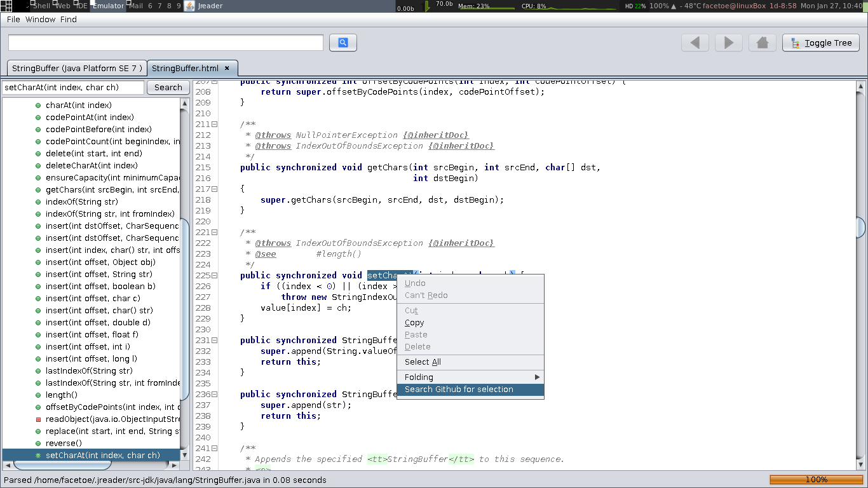Click the home icon button
The width and height of the screenshot is (868, 488).
[x=763, y=43]
